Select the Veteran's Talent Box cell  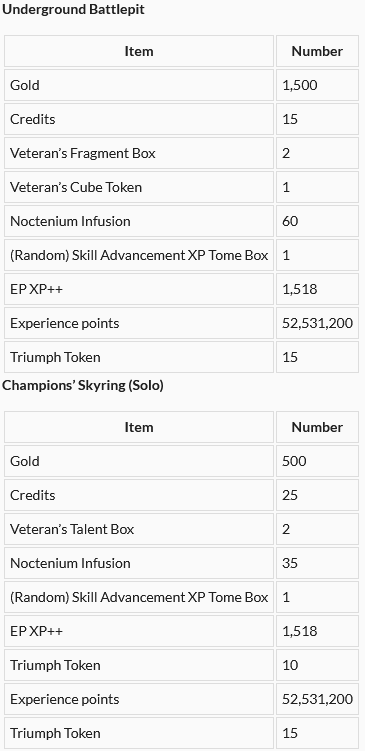tap(139, 529)
